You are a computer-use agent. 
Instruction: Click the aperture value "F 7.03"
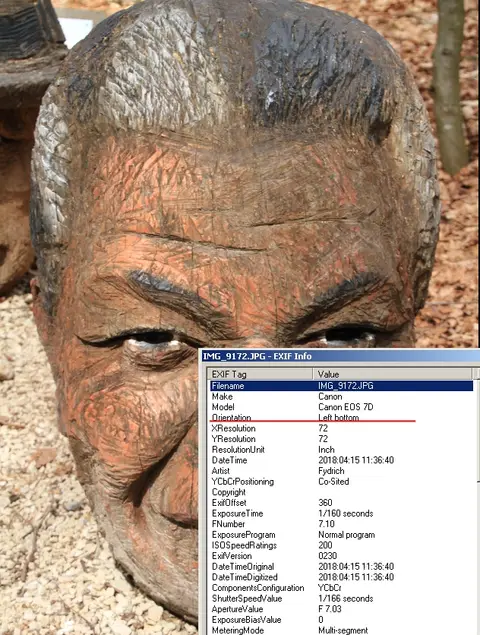[x=330, y=609]
